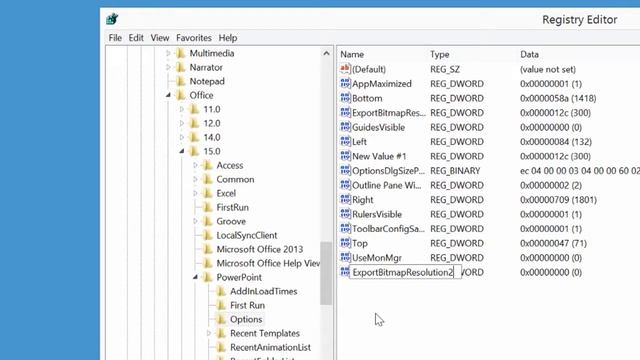Screen dimensions: 640x360
Task: Select the Microsoft Office Help Viewer key
Action: tap(268, 263)
